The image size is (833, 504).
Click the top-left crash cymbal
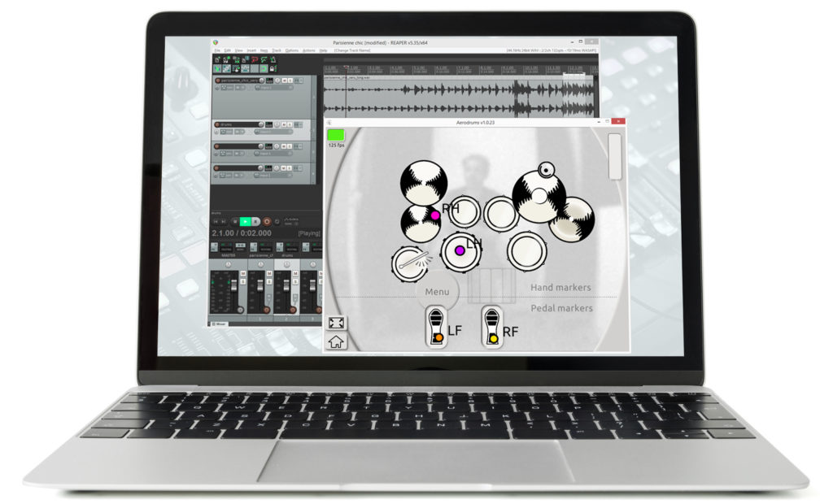423,183
